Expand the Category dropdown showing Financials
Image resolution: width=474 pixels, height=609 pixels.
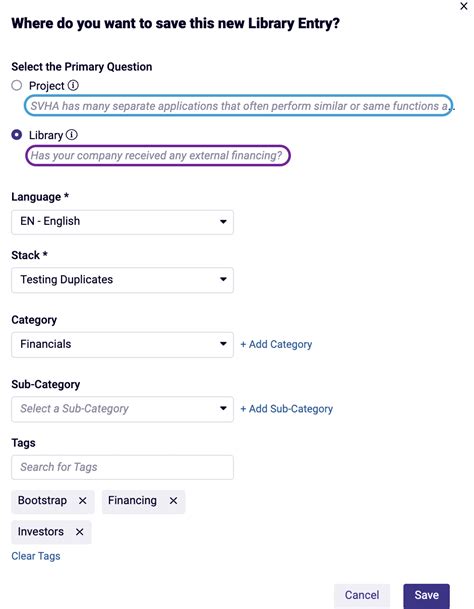tap(122, 345)
